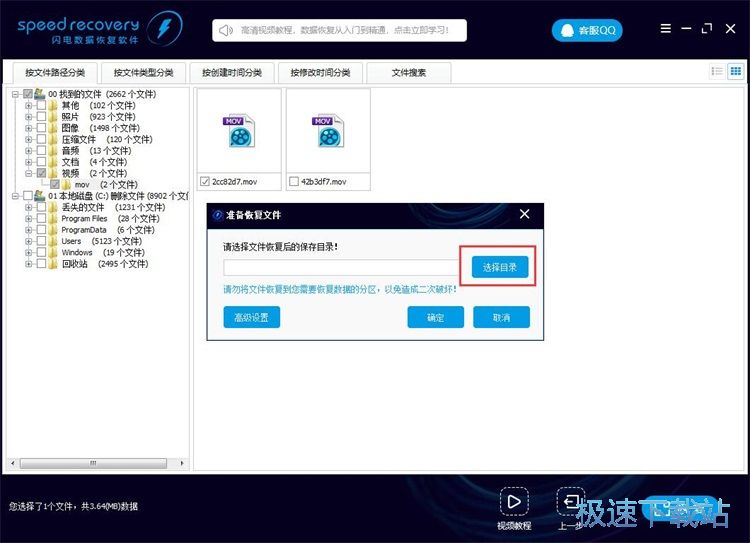Viewport: 750px width, 543px height.
Task: Click the save directory path field
Action: [x=341, y=267]
